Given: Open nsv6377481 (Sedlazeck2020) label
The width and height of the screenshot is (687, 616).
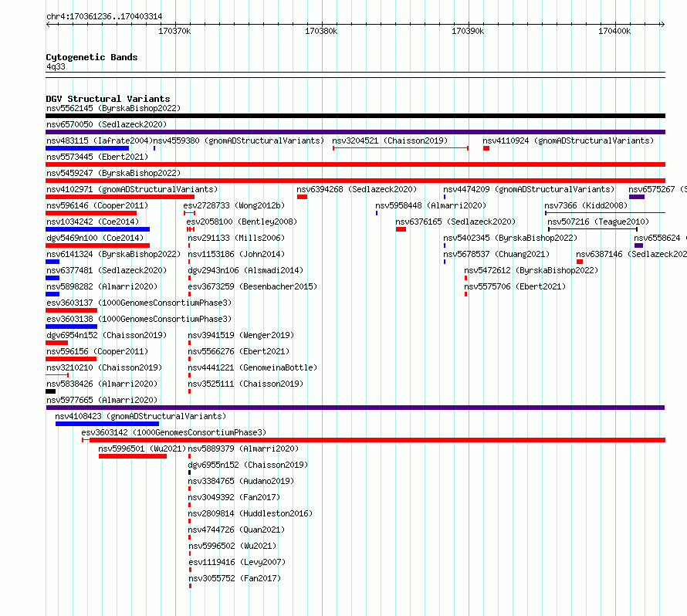Looking at the screenshot, I should click(107, 270).
